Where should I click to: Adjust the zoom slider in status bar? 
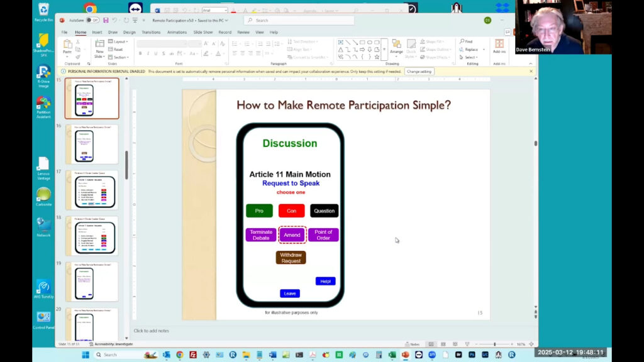(494, 344)
